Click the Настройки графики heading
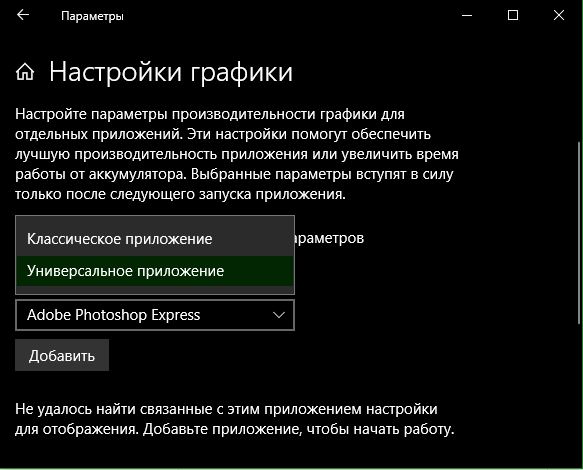 [x=171, y=72]
